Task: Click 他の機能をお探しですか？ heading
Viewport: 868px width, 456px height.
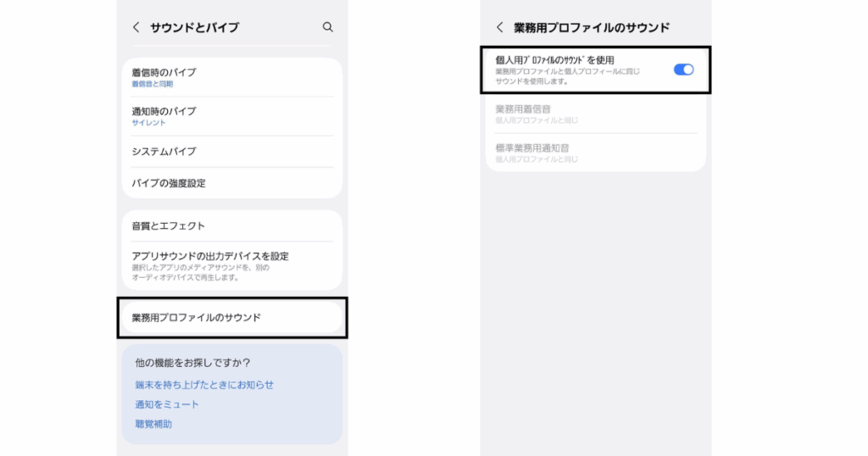Action: coord(192,363)
